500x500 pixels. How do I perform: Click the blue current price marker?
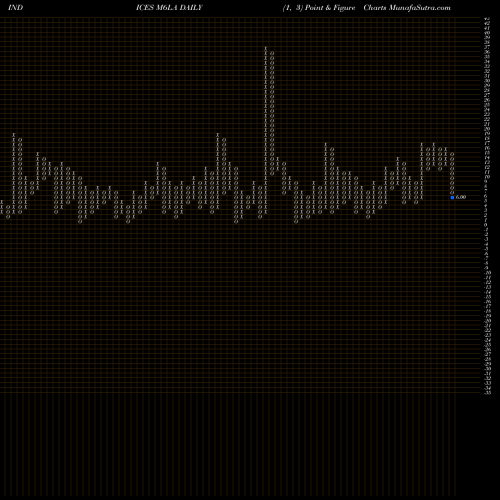point(452,197)
